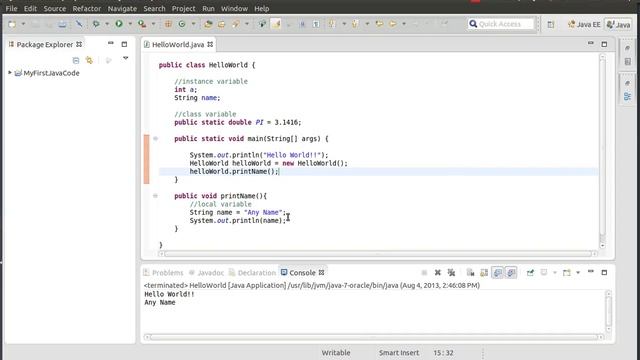Open the Window menu
Image resolution: width=640 pixels, height=360 pixels.
(234, 8)
